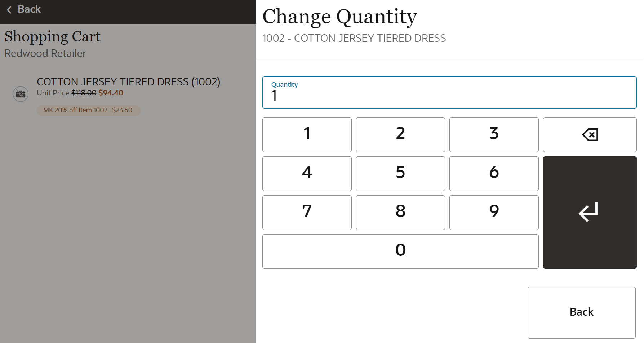Click the back chevron in the top bar

pyautogui.click(x=9, y=9)
